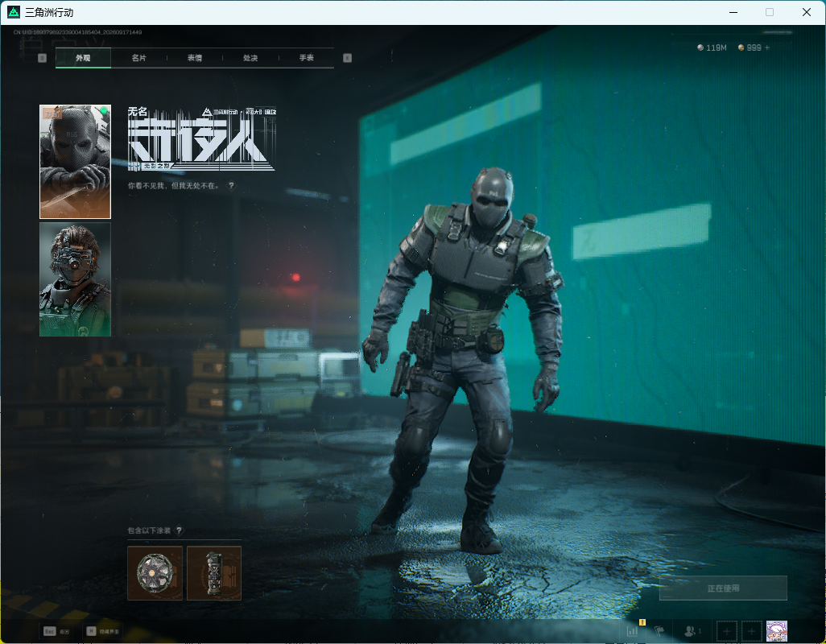
Task: Go to the 处决 execution tab
Action: (250, 58)
